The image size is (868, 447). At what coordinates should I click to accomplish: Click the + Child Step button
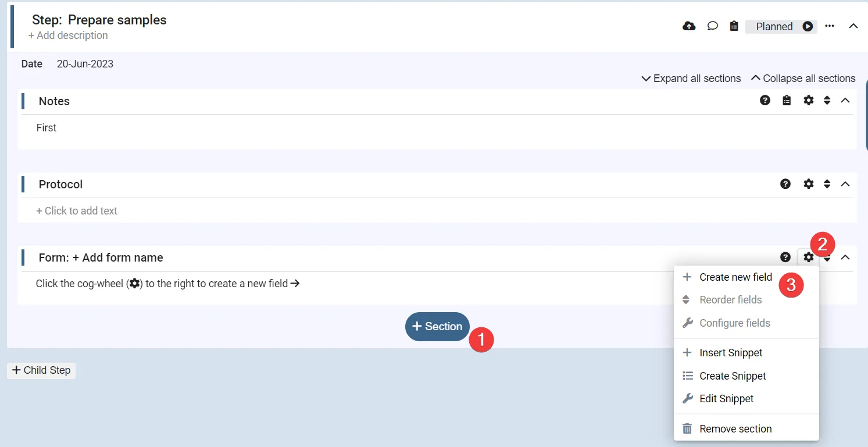[x=41, y=370]
